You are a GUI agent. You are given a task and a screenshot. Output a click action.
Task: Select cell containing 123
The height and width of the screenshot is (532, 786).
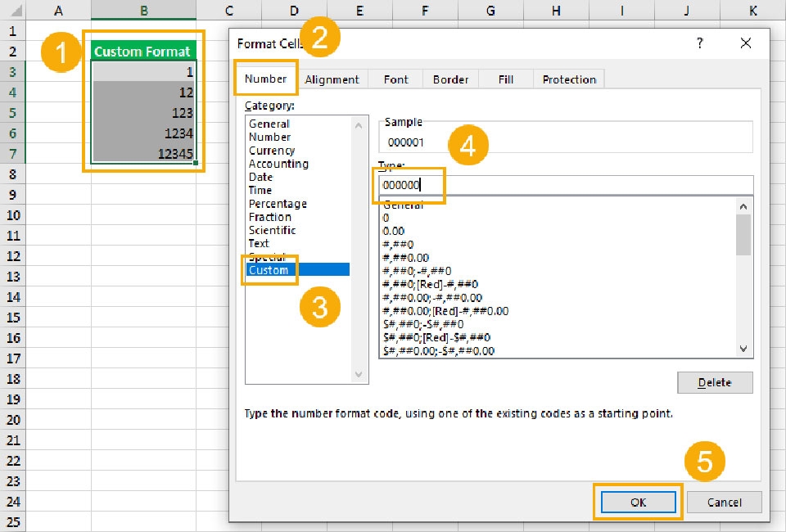(143, 113)
